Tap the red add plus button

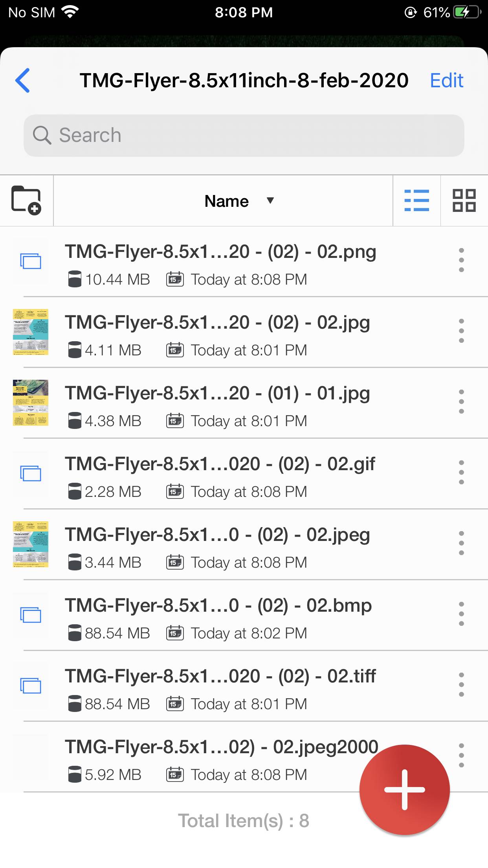[x=404, y=789]
